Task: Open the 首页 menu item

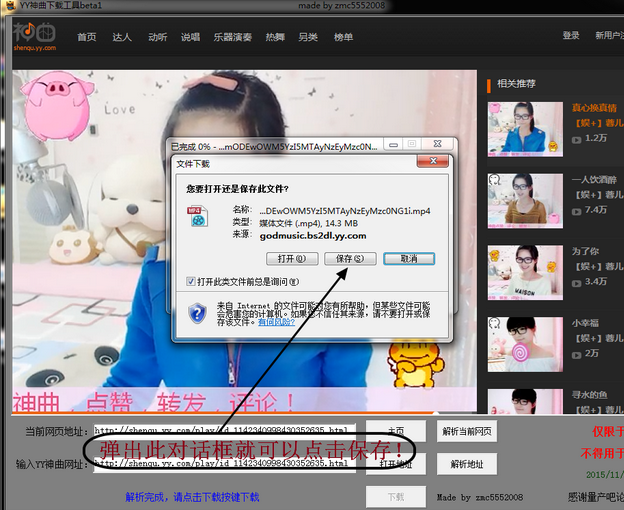Action: [87, 37]
